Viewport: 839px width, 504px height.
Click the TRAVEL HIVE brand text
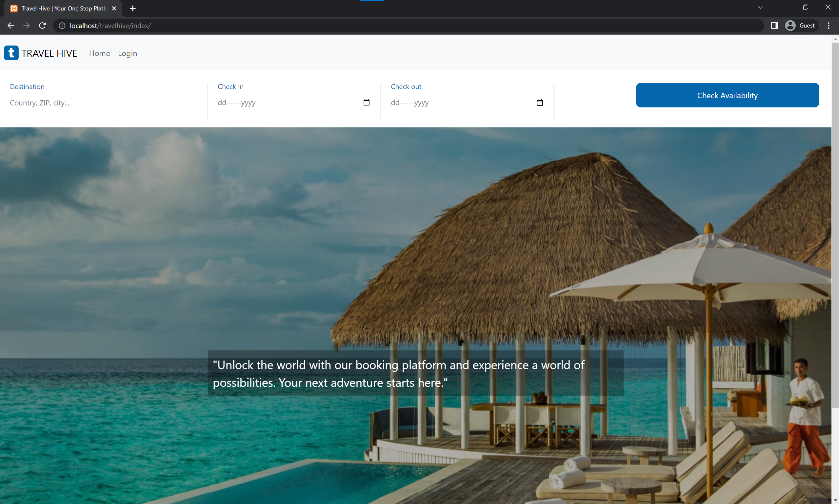coord(49,53)
